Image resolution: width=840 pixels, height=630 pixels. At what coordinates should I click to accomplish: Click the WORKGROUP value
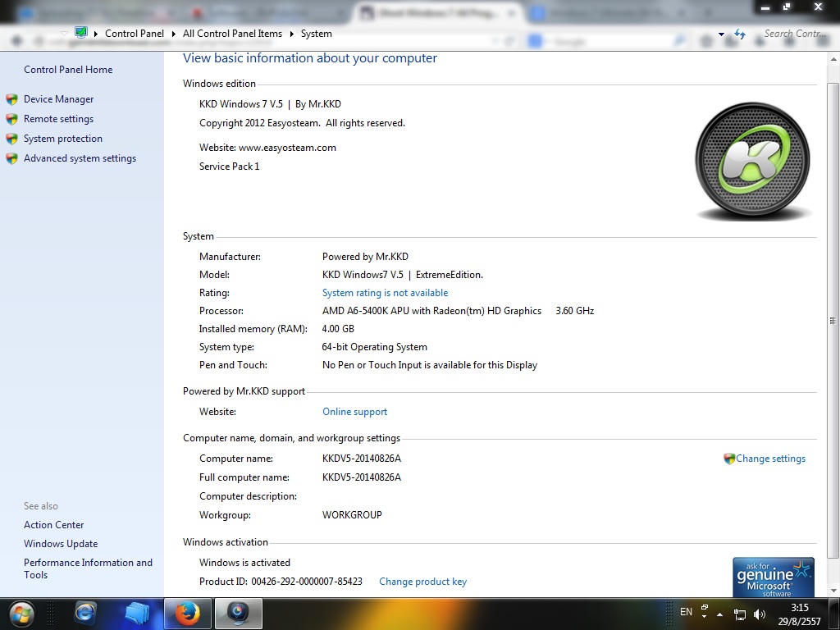[x=352, y=515]
